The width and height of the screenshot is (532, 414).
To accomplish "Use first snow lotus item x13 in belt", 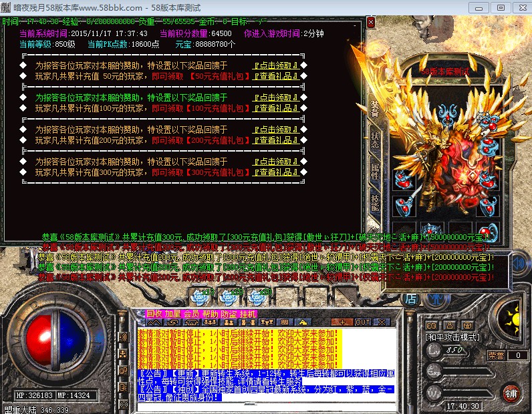I will pyautogui.click(x=201, y=297).
